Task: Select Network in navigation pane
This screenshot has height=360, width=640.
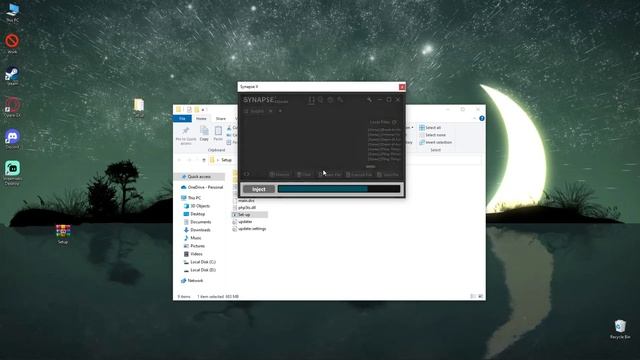Action: (x=192, y=281)
